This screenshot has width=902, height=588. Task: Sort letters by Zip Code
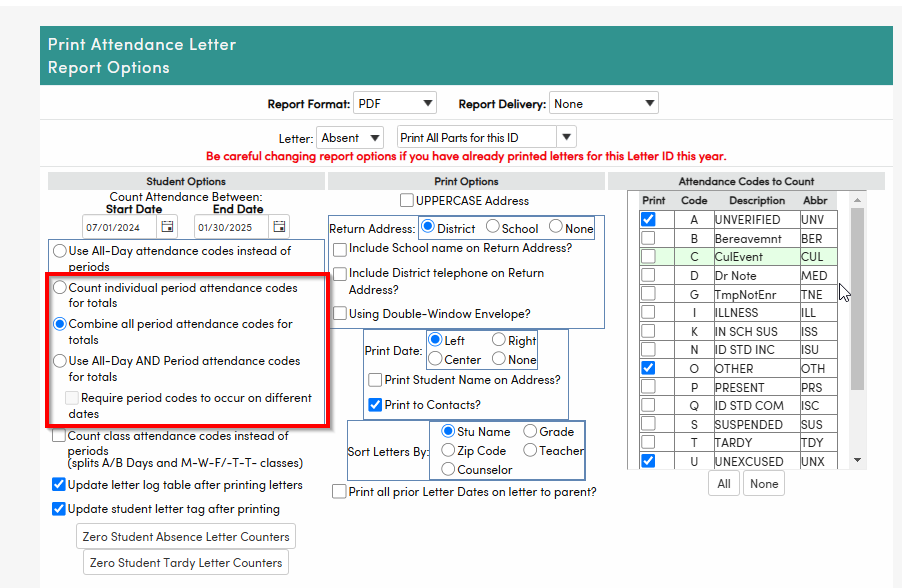coord(448,450)
